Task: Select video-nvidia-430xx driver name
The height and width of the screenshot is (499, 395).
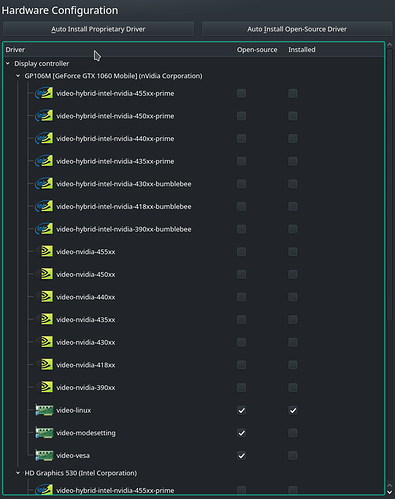Action: click(86, 342)
